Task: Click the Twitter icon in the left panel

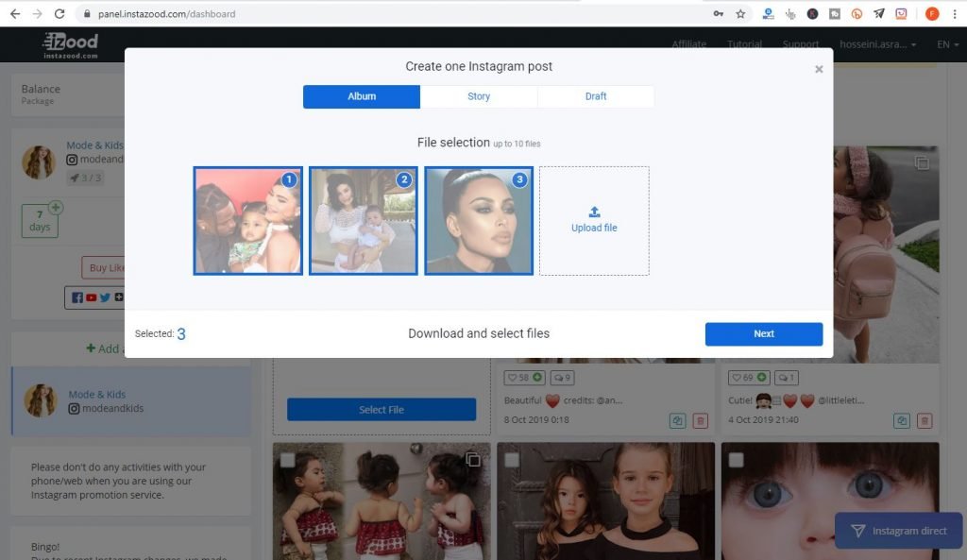Action: [106, 297]
